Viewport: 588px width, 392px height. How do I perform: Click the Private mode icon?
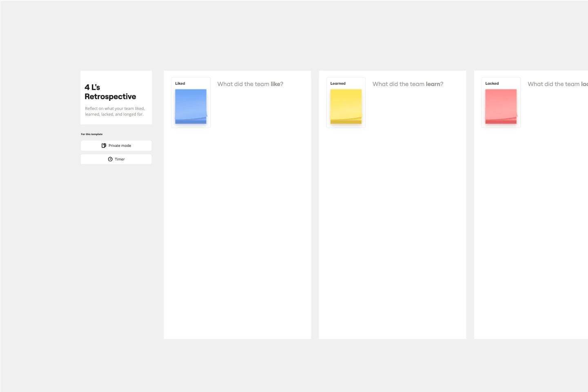[x=104, y=146]
